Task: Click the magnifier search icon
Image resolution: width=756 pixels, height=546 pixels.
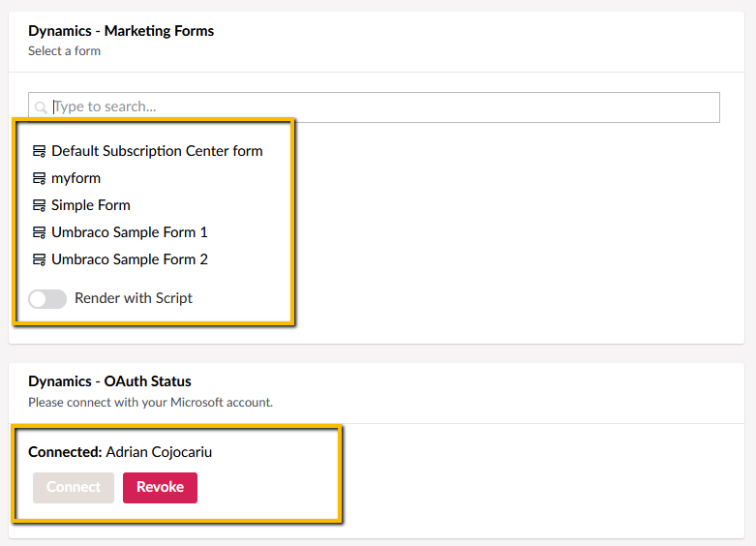Action: click(41, 107)
